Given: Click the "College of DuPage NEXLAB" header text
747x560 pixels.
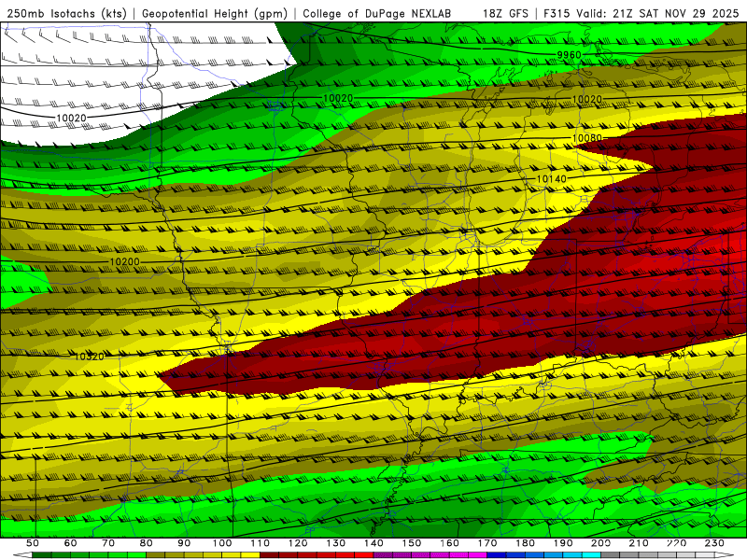Looking at the screenshot, I should [x=377, y=14].
